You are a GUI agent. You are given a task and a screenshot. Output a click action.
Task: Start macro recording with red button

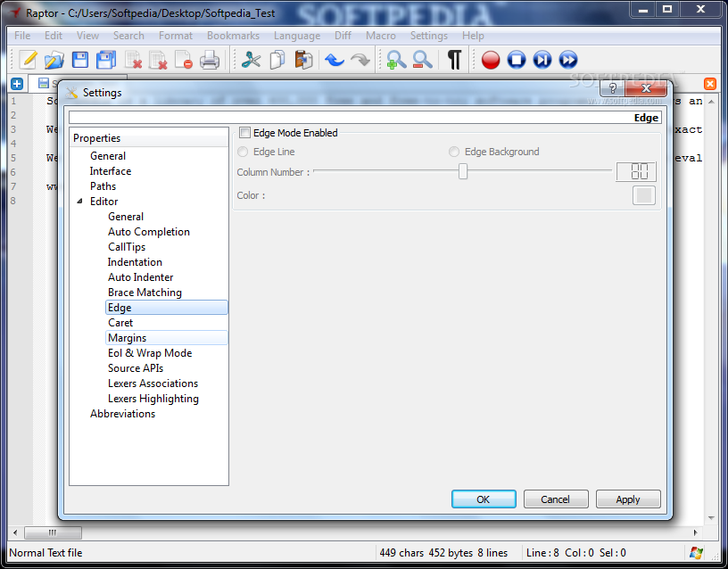pos(491,61)
